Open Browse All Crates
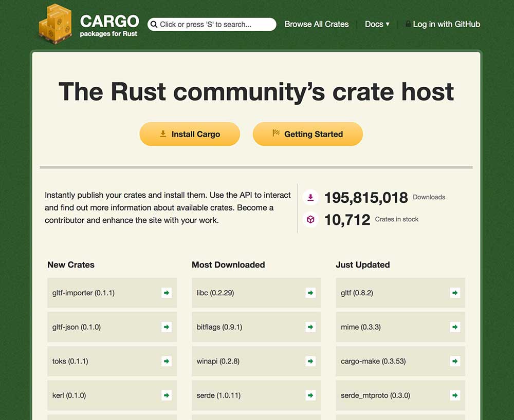The image size is (514, 420). click(x=316, y=24)
